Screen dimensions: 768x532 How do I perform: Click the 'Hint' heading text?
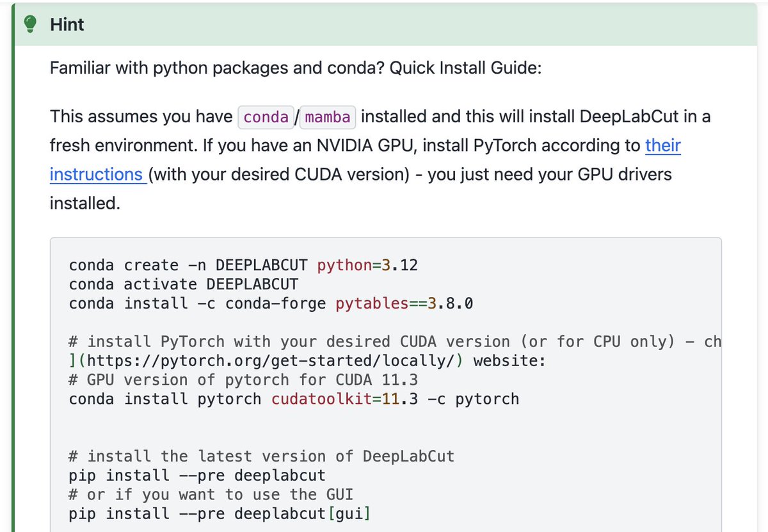[x=67, y=25]
